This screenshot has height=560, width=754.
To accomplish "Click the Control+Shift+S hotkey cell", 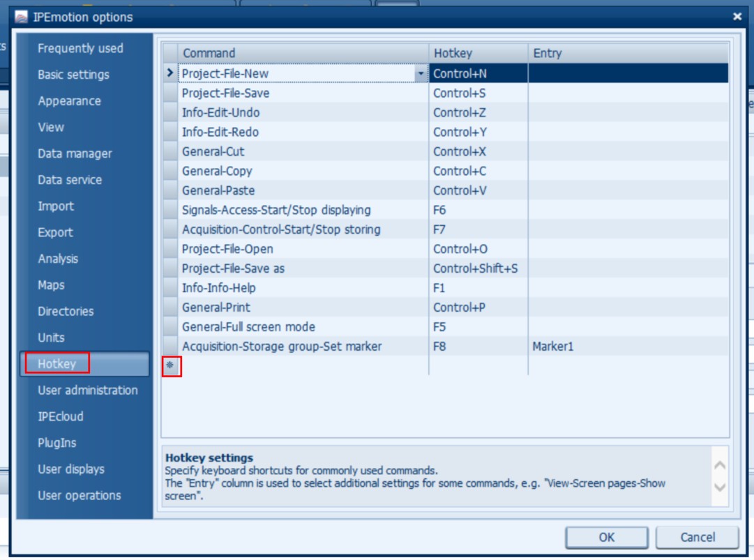I will pos(478,268).
